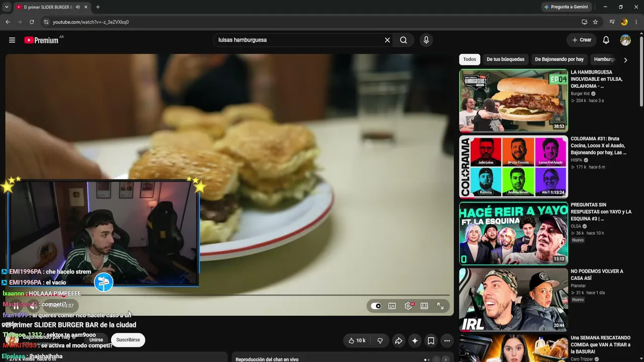
Task: Switch to theater mode in the player
Action: 424,306
